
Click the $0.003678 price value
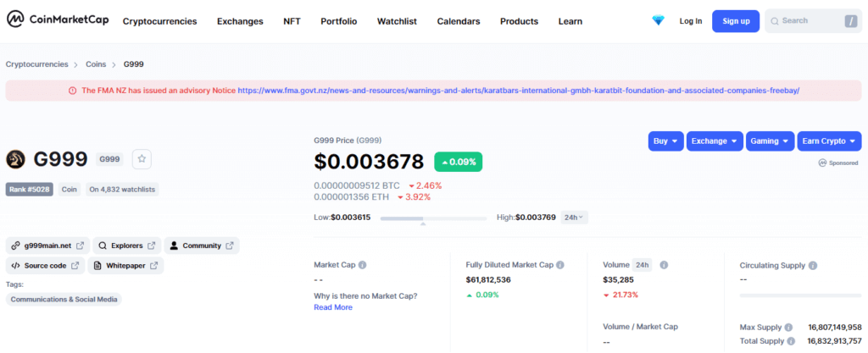click(369, 162)
